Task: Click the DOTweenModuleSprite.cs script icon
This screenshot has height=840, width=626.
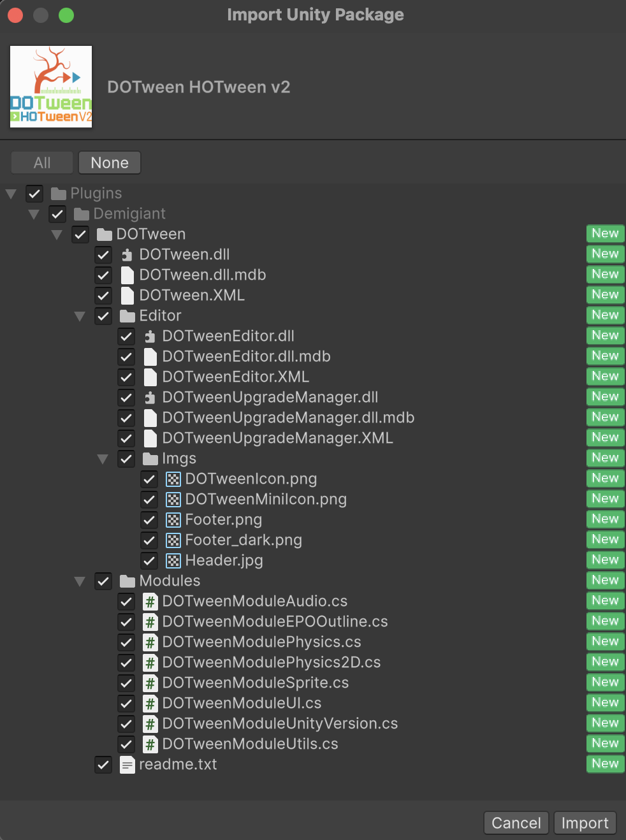Action: point(150,683)
